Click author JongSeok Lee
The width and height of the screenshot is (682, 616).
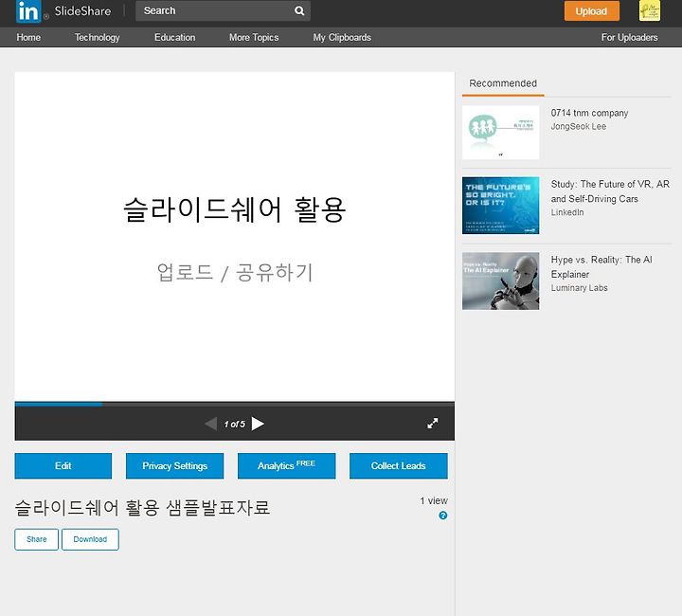[x=579, y=127]
